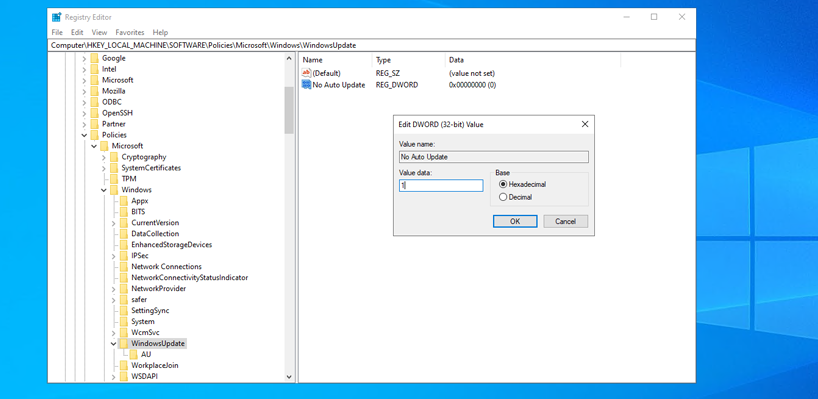Select the (Default) string value icon
This screenshot has height=399, width=818.
[306, 74]
